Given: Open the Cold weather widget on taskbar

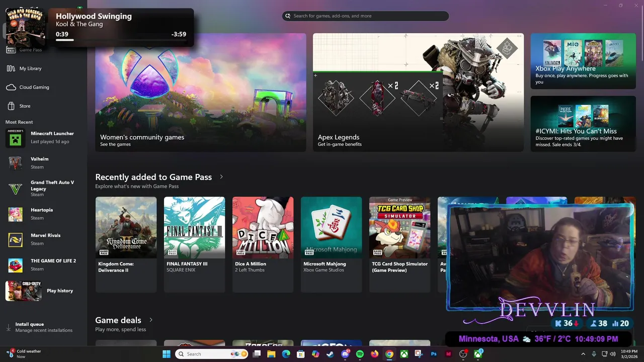Looking at the screenshot, I should pyautogui.click(x=24, y=354).
